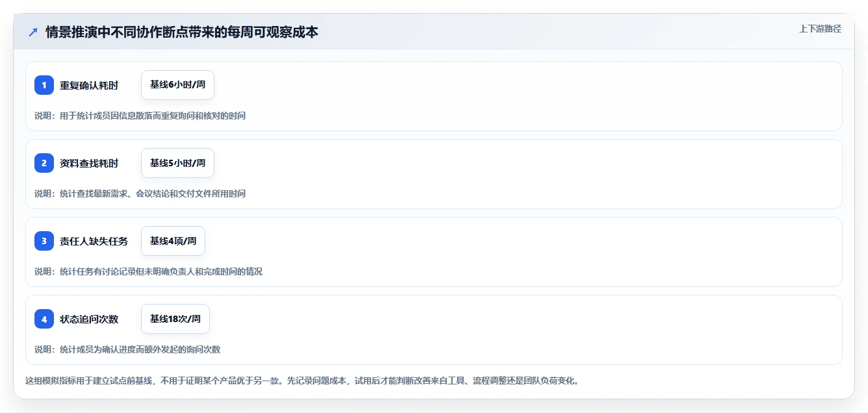Click description about 未明确负责人和完成时间的情况
The width and height of the screenshot is (868, 413).
coord(148,271)
